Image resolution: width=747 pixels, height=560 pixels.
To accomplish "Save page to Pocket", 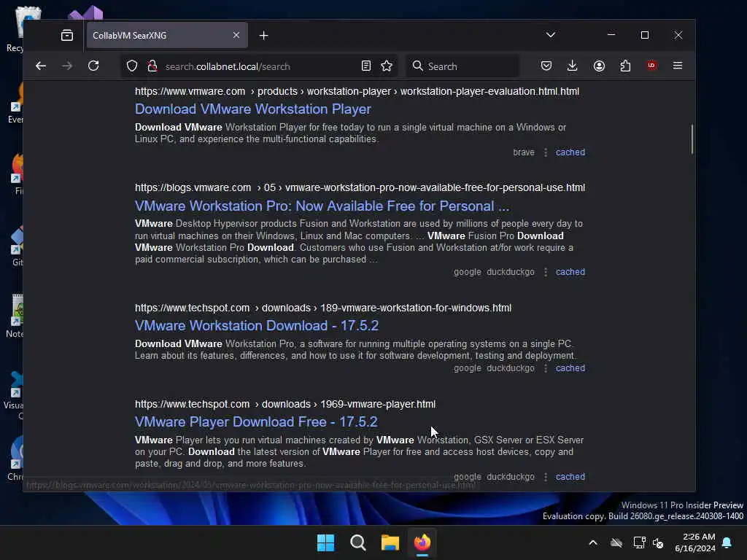I will point(546,66).
